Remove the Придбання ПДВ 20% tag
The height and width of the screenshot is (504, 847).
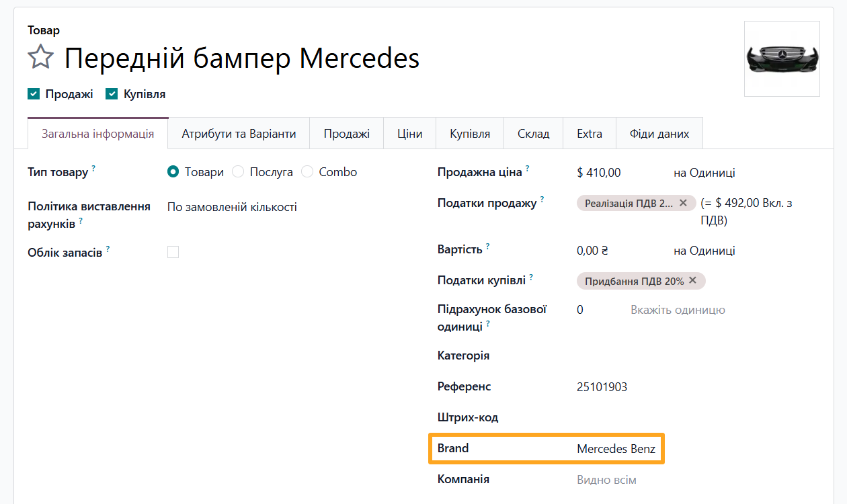click(693, 281)
